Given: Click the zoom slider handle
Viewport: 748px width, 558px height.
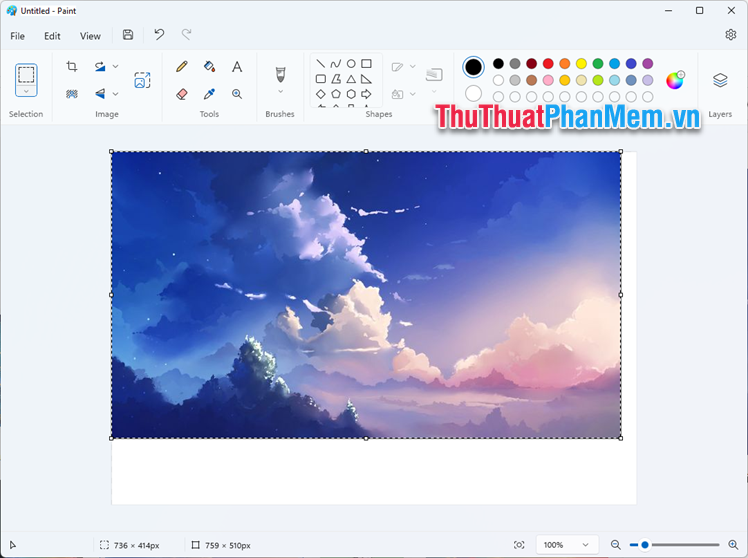Looking at the screenshot, I should [644, 545].
